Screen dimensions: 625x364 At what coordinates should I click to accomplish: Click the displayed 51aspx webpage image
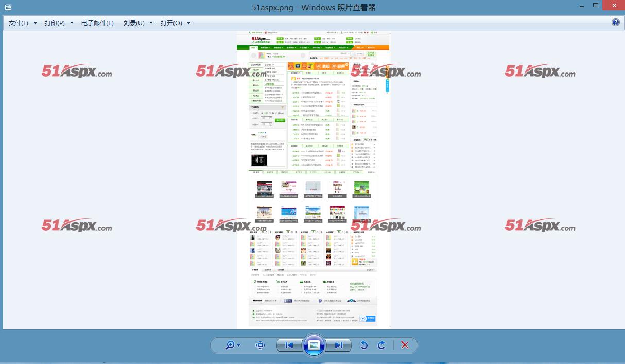point(312,179)
